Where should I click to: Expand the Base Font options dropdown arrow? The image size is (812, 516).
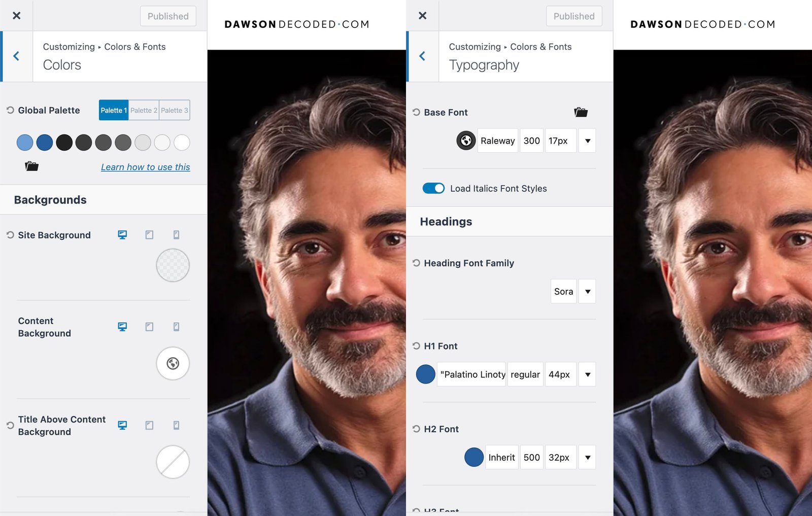[x=587, y=141]
